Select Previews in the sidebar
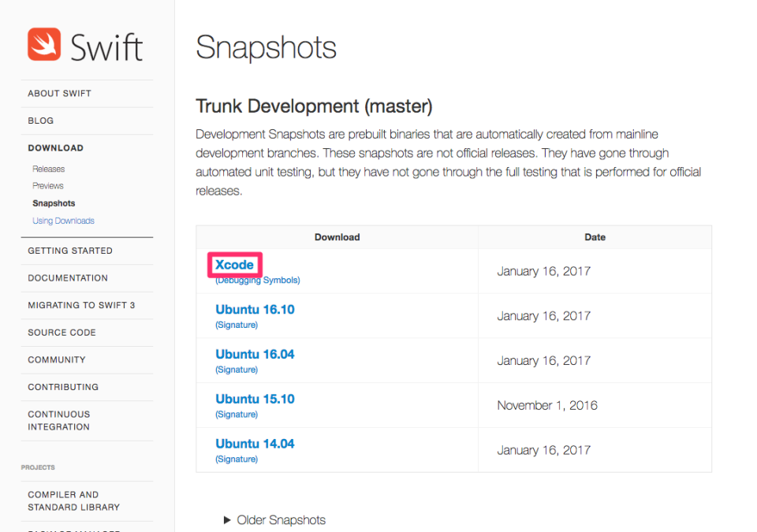 pyautogui.click(x=48, y=186)
